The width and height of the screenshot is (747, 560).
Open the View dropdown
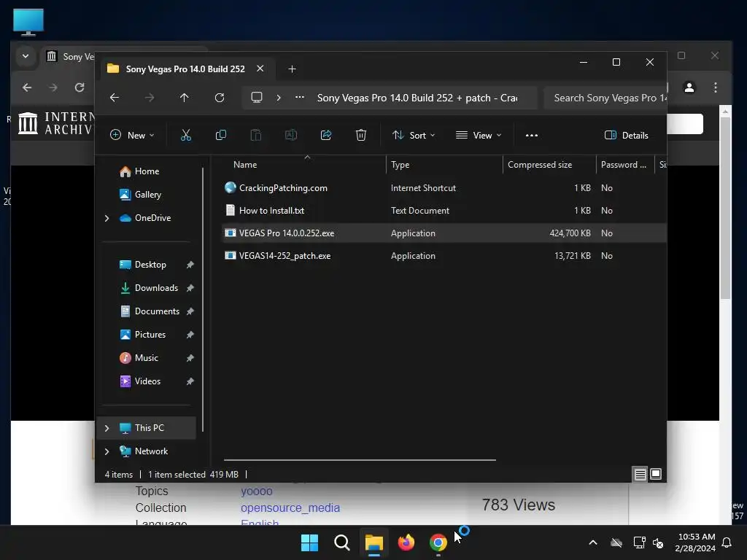point(479,135)
